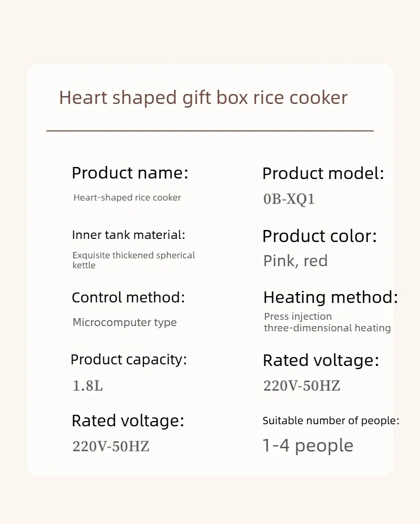420x524 pixels.
Task: Select the Suitable number of people label
Action: (331, 421)
